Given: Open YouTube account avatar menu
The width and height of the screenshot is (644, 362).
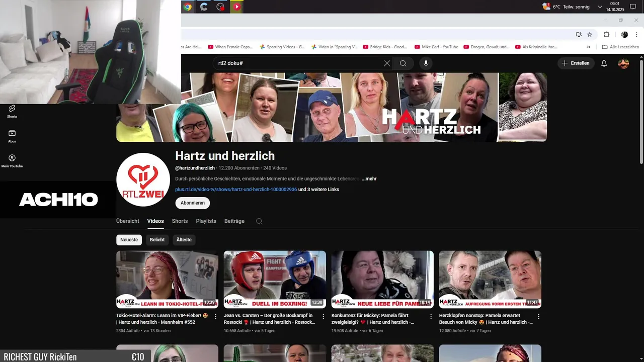Looking at the screenshot, I should coord(623,63).
